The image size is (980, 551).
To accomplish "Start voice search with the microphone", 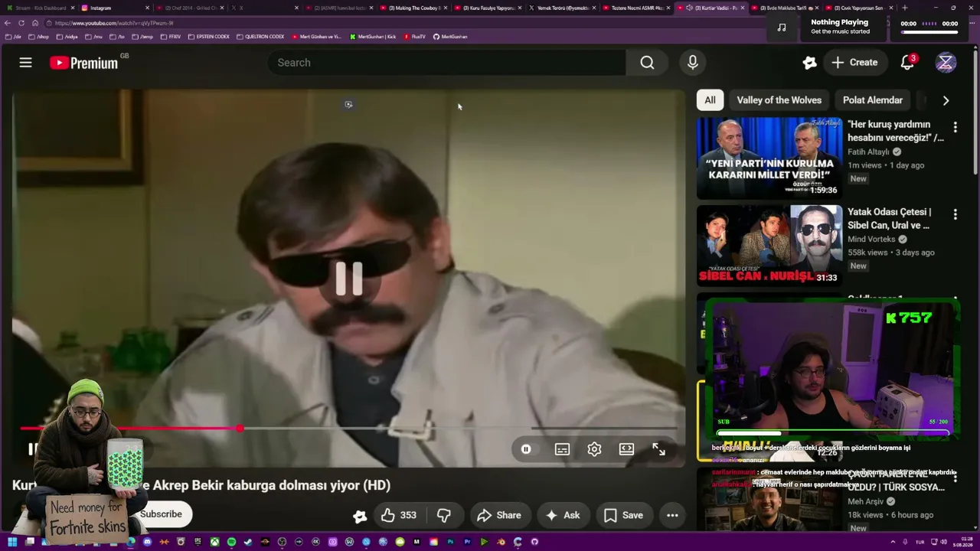I will [692, 63].
